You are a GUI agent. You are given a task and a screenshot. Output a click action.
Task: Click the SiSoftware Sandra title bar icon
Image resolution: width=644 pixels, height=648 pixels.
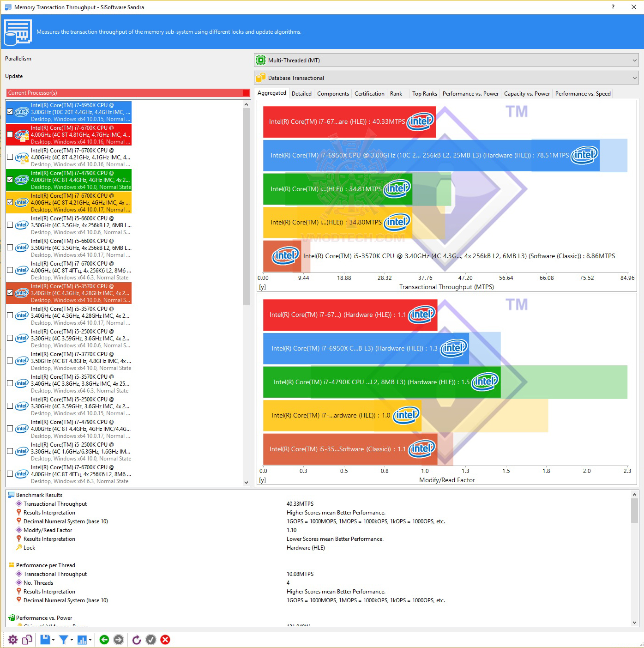coord(8,7)
